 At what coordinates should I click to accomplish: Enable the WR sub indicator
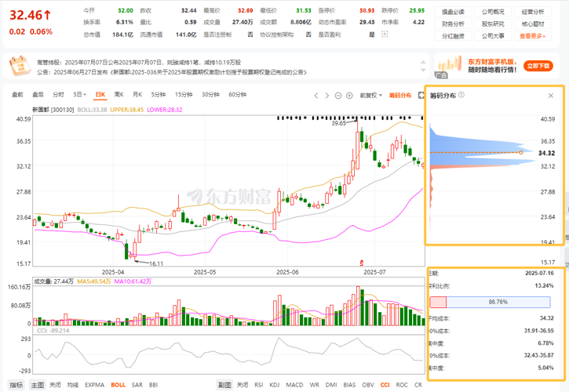314,385
